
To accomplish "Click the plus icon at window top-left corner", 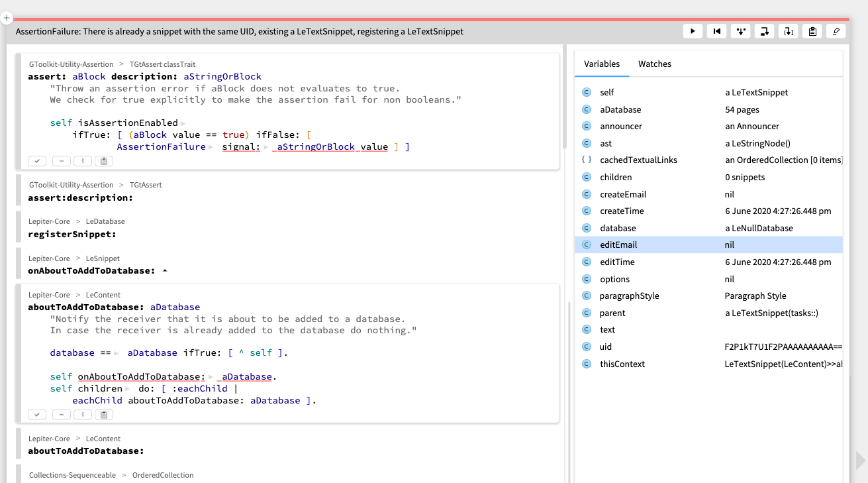I will (x=8, y=19).
